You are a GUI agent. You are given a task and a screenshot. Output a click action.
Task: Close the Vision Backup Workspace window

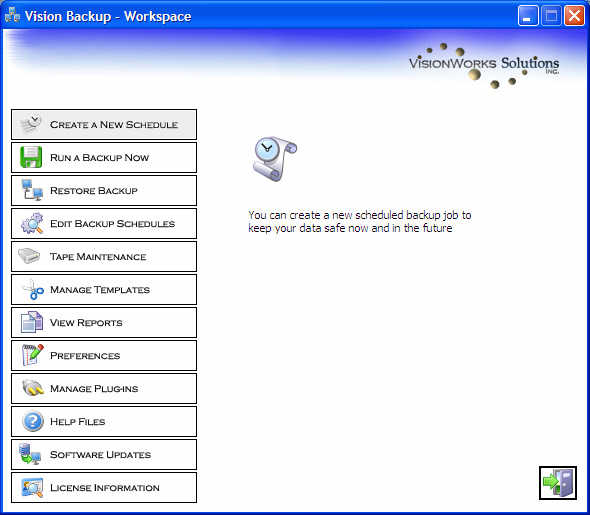[x=574, y=16]
